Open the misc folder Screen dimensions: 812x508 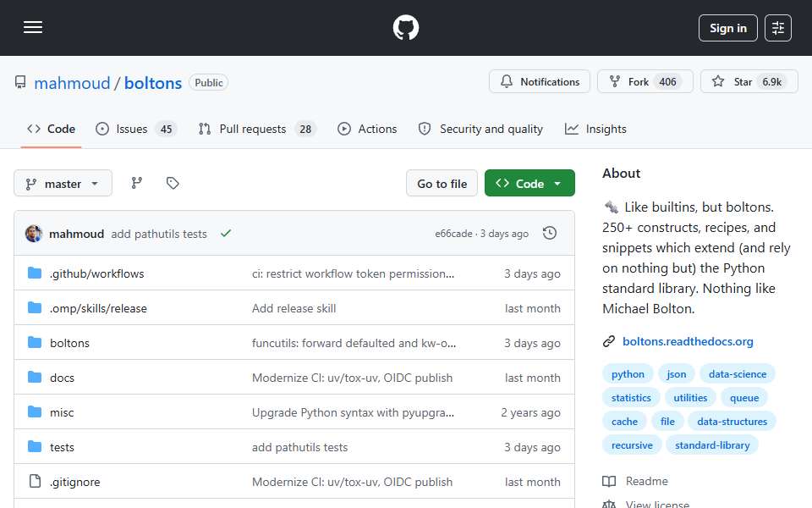(62, 412)
